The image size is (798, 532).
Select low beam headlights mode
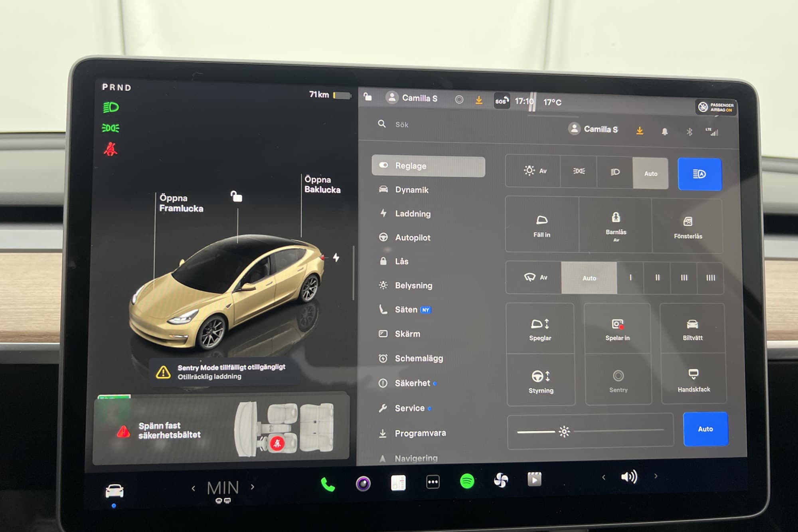pos(615,172)
